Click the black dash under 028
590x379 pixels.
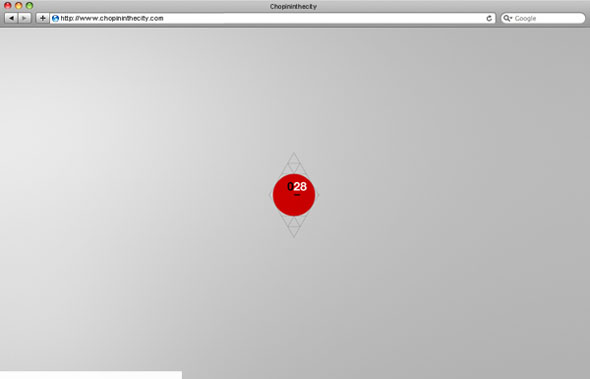click(297, 195)
